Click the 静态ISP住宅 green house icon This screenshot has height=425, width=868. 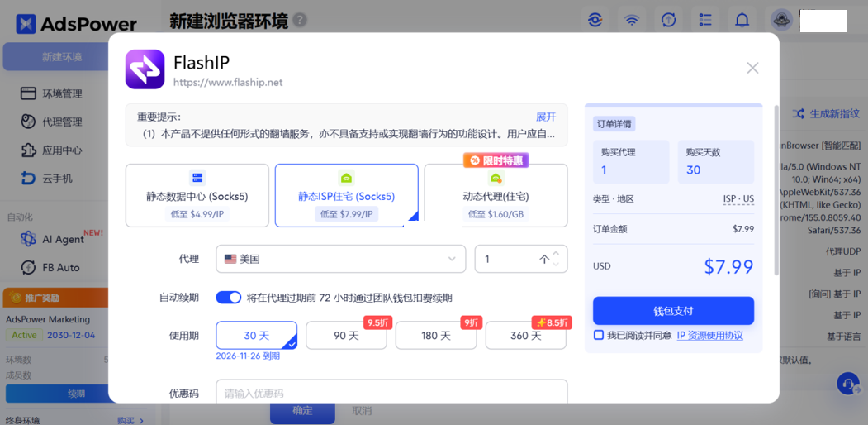click(x=347, y=178)
